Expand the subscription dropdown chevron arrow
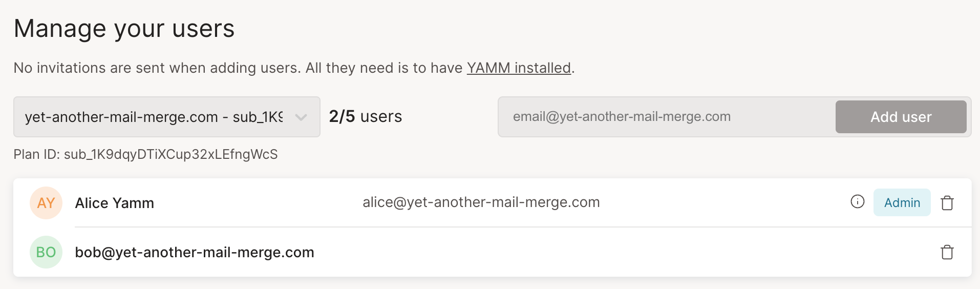This screenshot has height=289, width=980. [x=301, y=117]
